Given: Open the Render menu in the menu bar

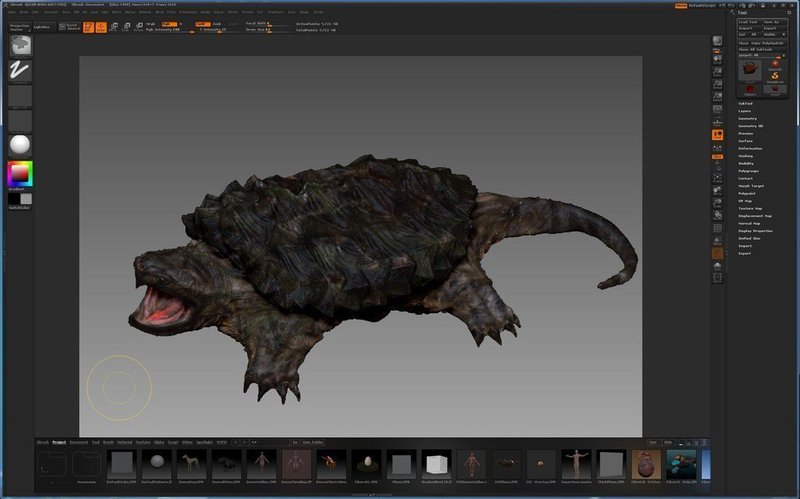Looking at the screenshot, I should [x=206, y=12].
